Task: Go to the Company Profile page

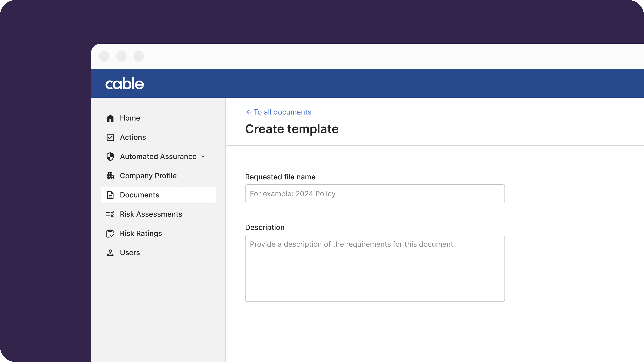Action: pyautogui.click(x=148, y=176)
